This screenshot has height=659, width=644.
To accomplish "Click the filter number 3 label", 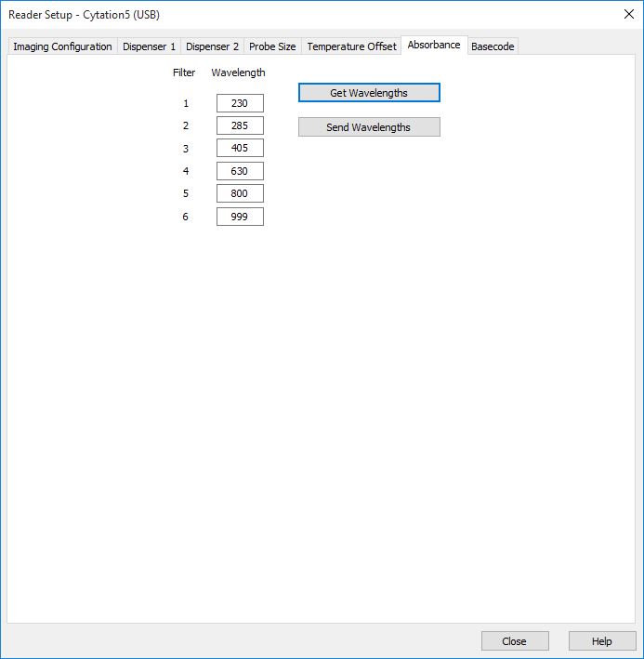I will [x=186, y=149].
